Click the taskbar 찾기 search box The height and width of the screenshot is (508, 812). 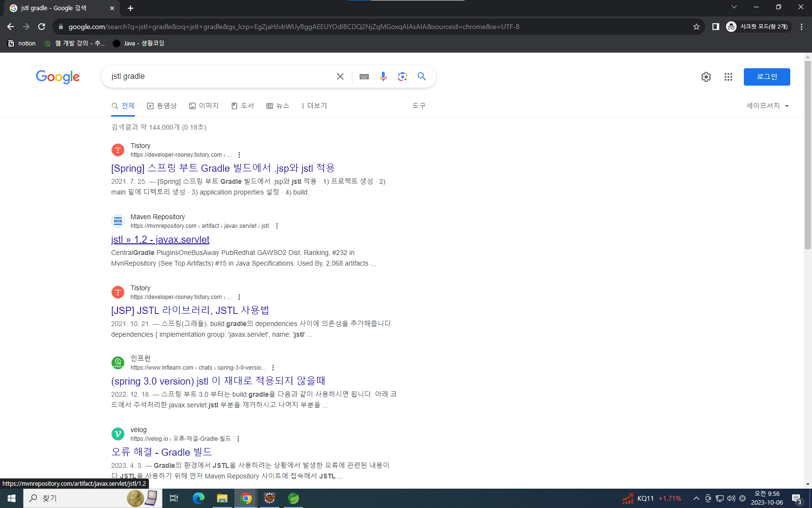tap(92, 498)
